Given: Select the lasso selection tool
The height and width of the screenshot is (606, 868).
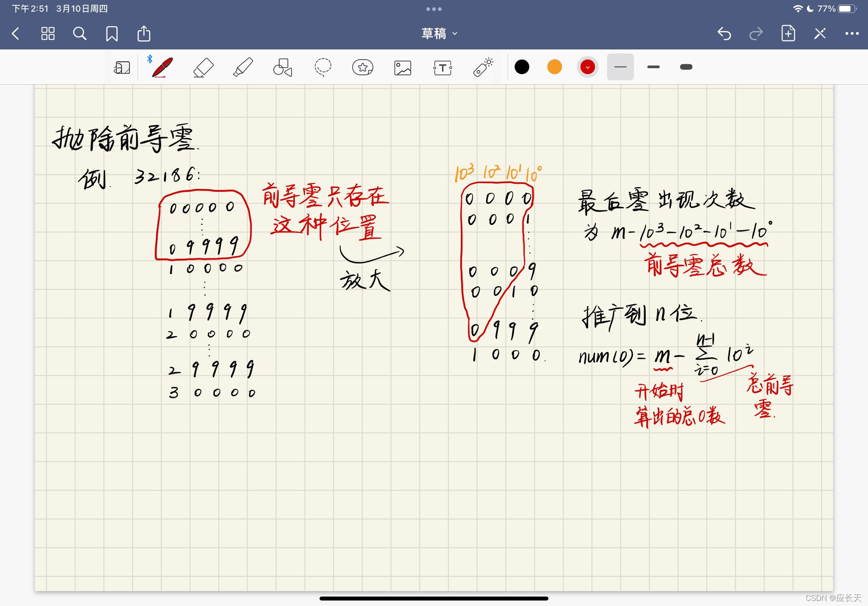Looking at the screenshot, I should click(x=323, y=67).
